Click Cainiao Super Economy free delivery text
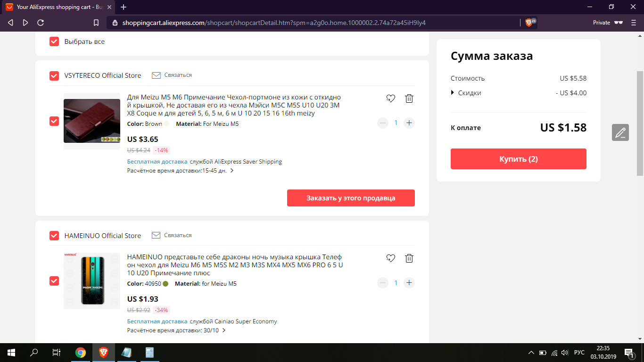 [x=202, y=321]
